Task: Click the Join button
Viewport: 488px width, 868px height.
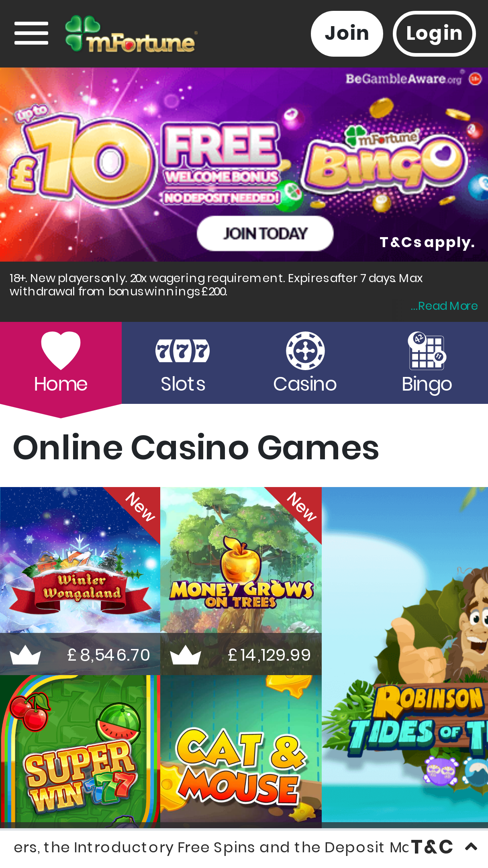Action: (x=347, y=33)
